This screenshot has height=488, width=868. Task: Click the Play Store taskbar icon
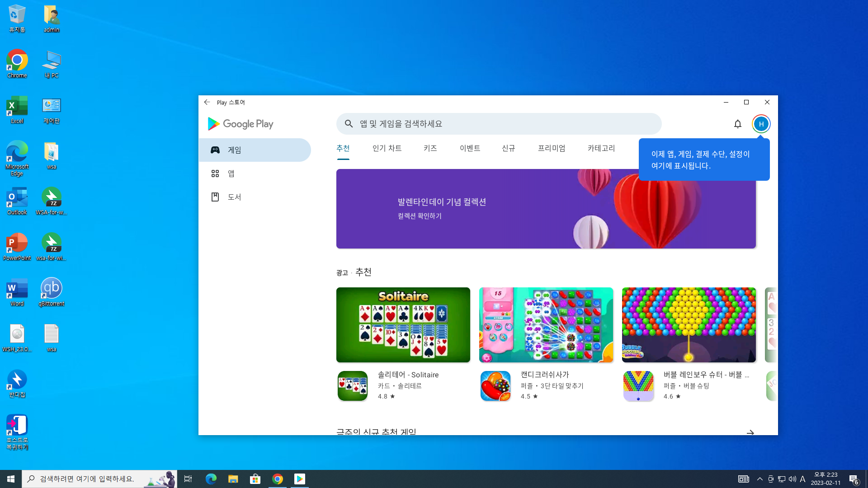pyautogui.click(x=300, y=479)
